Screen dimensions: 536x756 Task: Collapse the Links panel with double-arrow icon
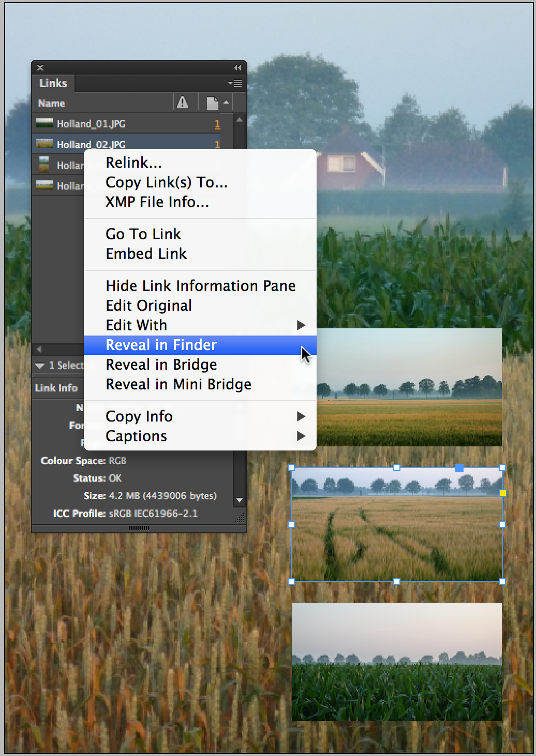pyautogui.click(x=237, y=68)
